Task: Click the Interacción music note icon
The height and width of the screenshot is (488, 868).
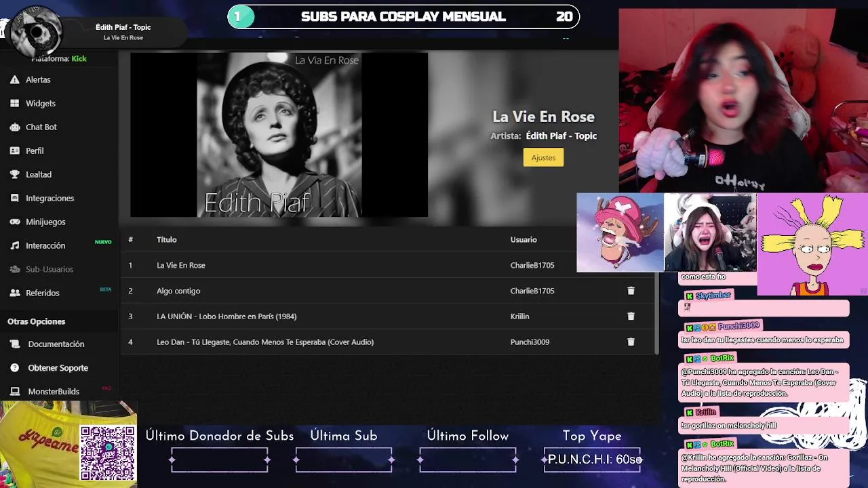Action: click(x=14, y=245)
